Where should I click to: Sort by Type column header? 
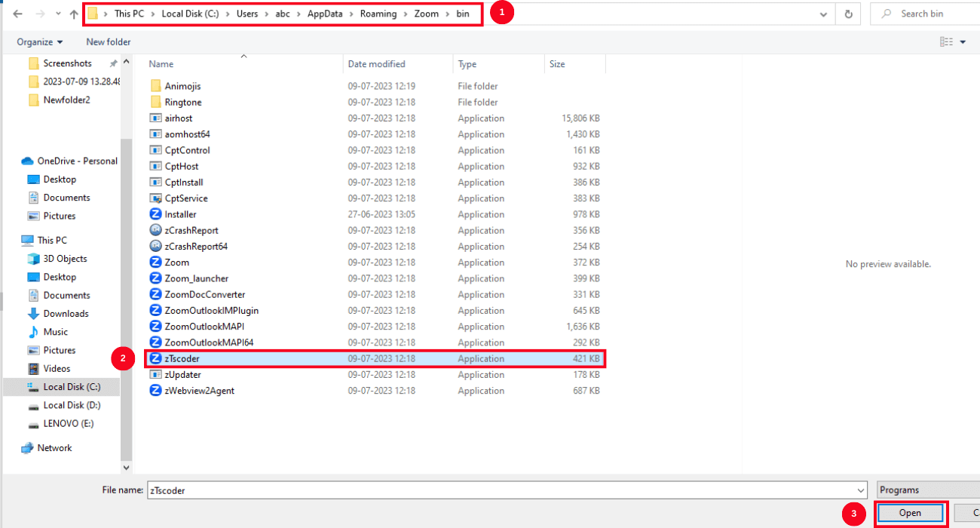467,64
